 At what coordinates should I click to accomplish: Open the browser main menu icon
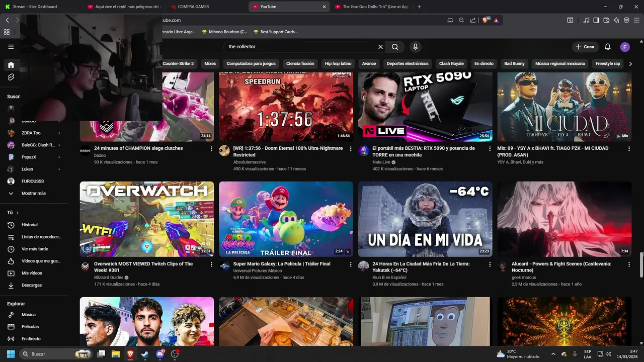[637, 20]
